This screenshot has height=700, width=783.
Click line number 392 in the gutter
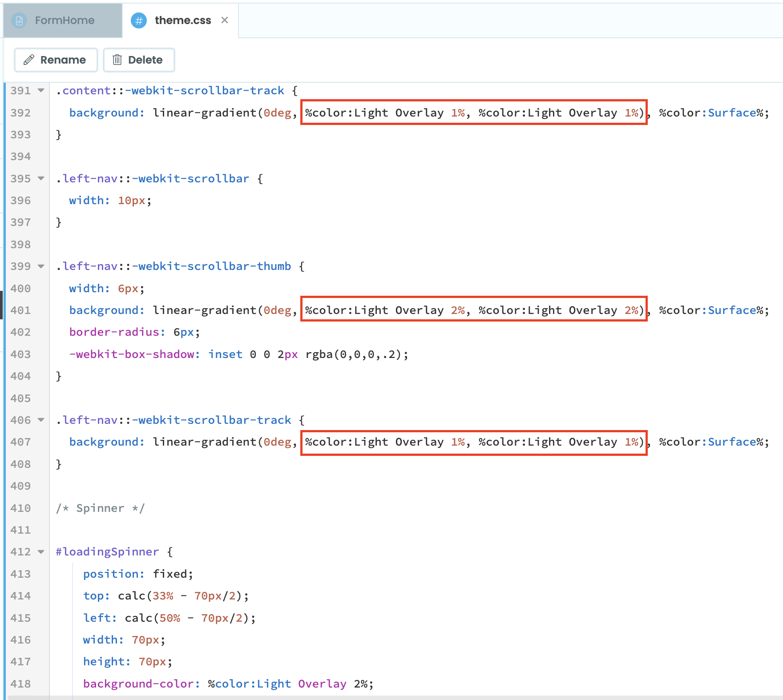coord(20,113)
